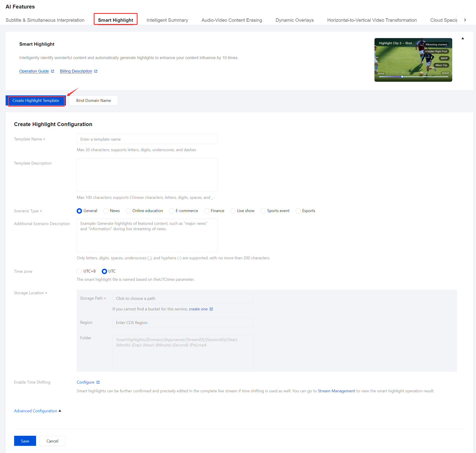Open external link icon beside Operation Guide

click(x=52, y=71)
